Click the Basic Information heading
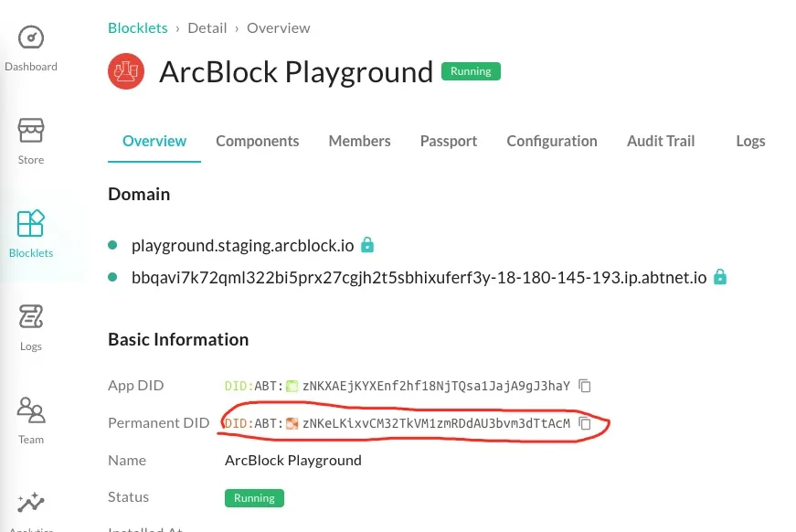The width and height of the screenshot is (796, 532). pyautogui.click(x=178, y=340)
